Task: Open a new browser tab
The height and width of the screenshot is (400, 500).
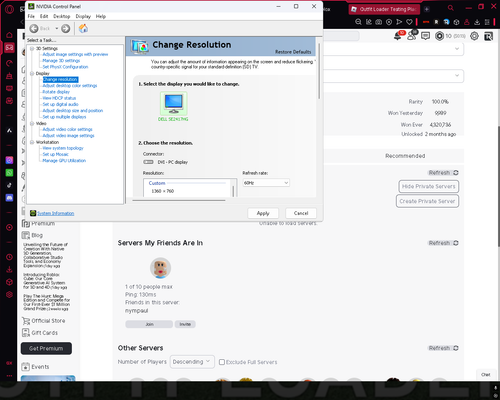Action: (427, 9)
